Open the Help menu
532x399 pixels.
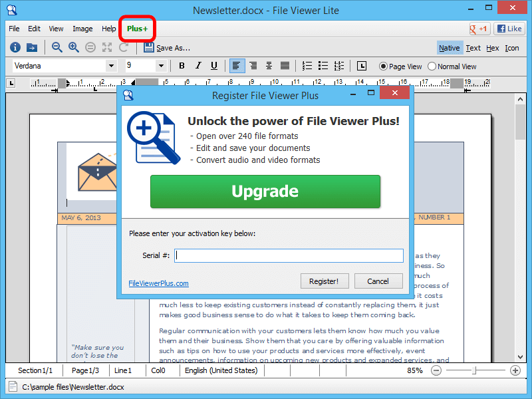pyautogui.click(x=109, y=29)
